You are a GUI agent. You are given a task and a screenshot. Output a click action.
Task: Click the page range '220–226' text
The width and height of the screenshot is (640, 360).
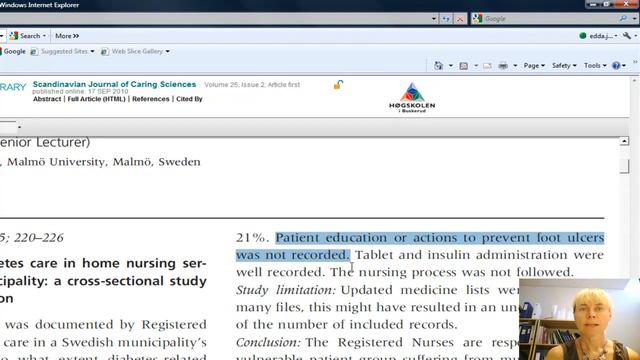[x=39, y=238]
